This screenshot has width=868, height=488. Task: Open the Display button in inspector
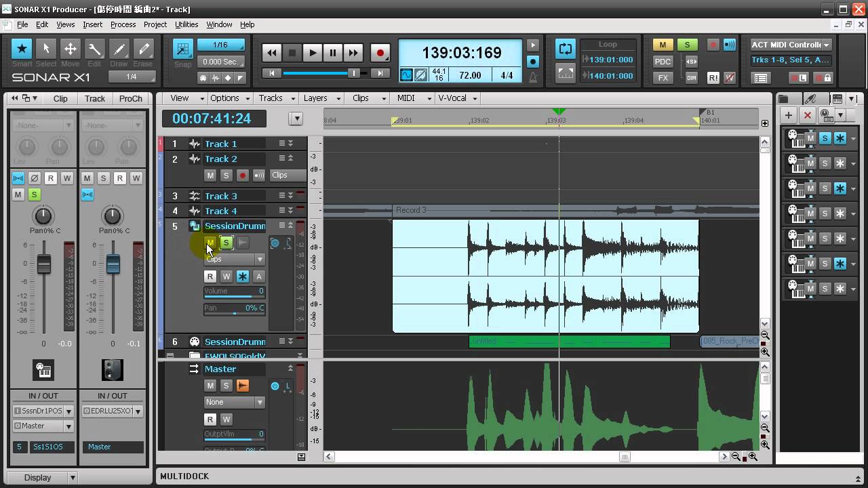coord(43,477)
